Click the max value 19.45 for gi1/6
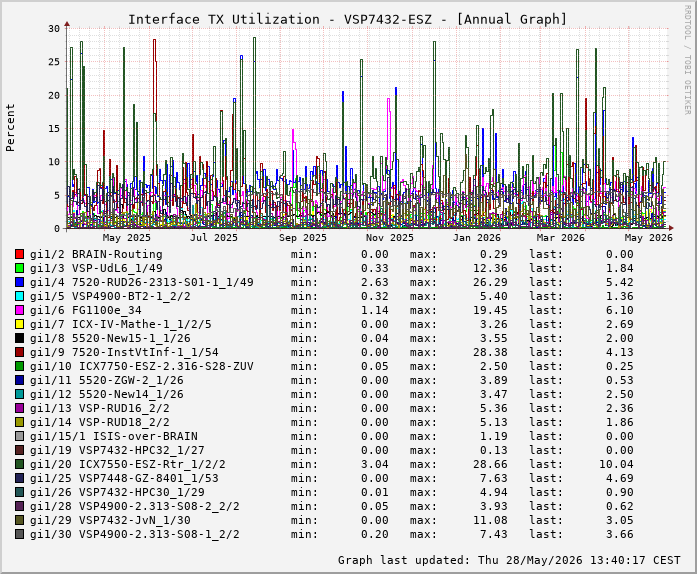Viewport: 697px width, 574px height. (x=490, y=310)
